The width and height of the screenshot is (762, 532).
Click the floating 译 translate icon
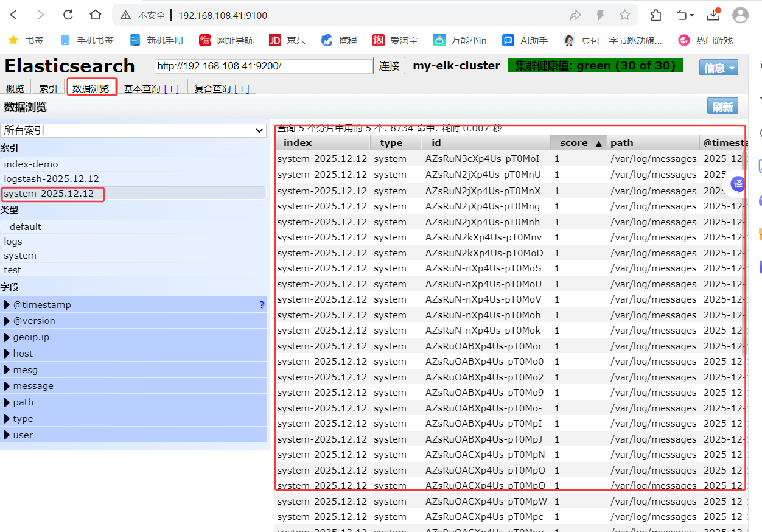[738, 183]
